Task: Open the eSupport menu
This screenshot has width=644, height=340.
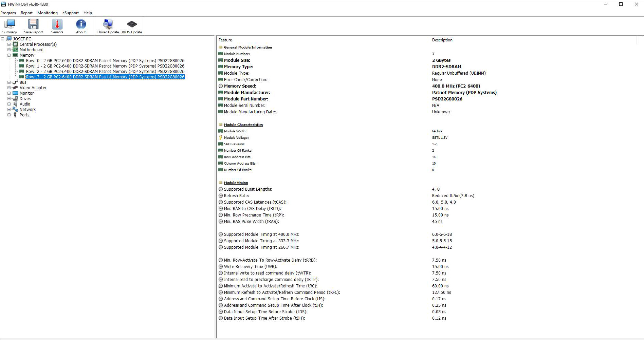Action: [x=70, y=13]
